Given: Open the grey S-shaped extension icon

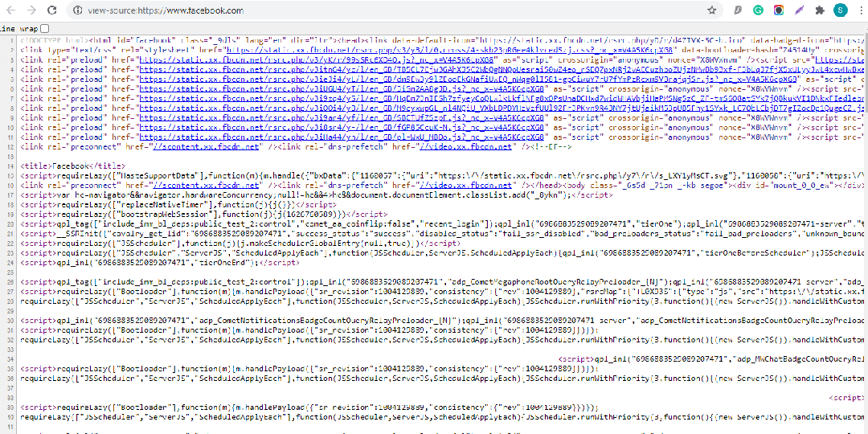Looking at the screenshot, I should pos(738,10).
